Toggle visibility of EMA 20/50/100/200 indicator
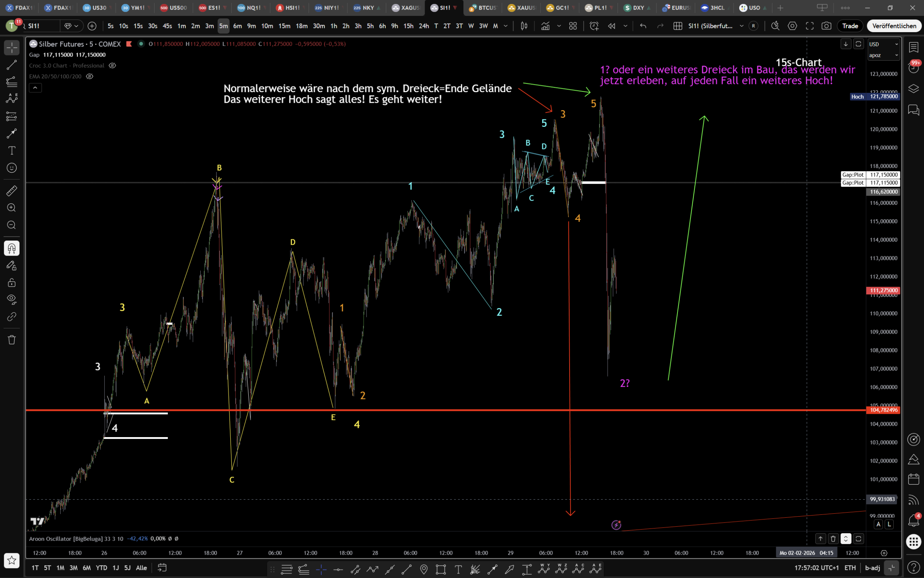 pos(89,77)
